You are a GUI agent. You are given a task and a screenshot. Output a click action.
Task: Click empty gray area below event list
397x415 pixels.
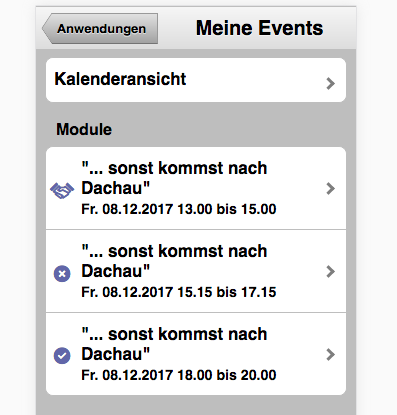[x=196, y=406]
